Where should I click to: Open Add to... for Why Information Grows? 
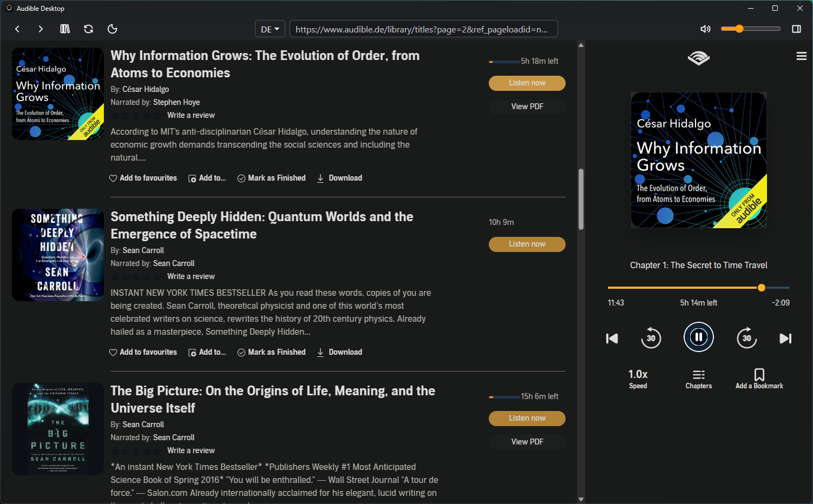tap(207, 178)
